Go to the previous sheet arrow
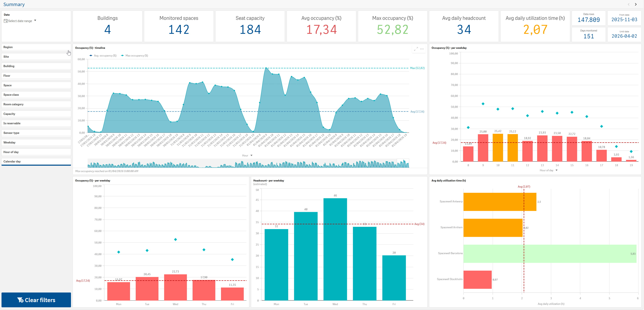The image size is (644, 310). 629,4
